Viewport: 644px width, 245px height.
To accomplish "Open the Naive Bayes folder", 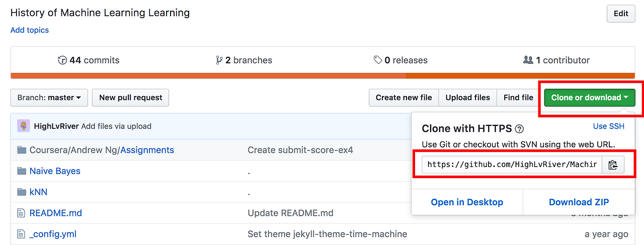I will 55,171.
